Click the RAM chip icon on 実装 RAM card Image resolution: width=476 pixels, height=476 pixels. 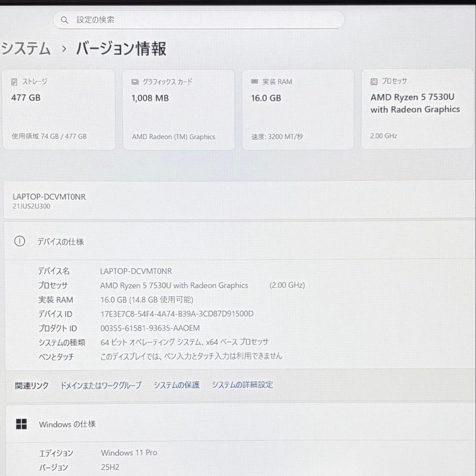pyautogui.click(x=254, y=81)
